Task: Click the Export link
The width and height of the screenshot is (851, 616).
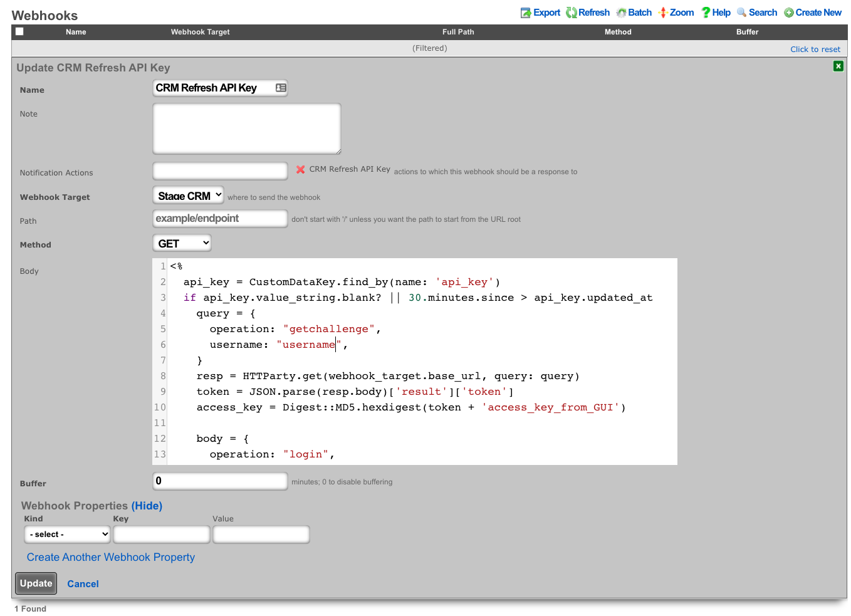Action: click(x=546, y=13)
